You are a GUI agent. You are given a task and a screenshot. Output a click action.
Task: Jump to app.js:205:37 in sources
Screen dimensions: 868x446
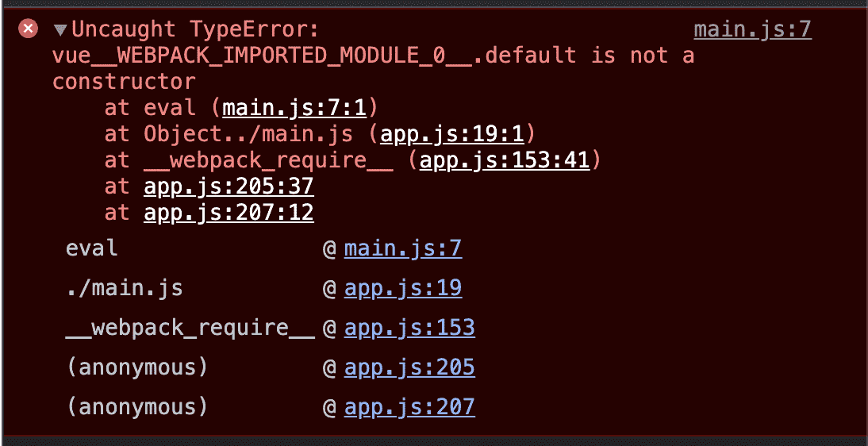(x=229, y=186)
